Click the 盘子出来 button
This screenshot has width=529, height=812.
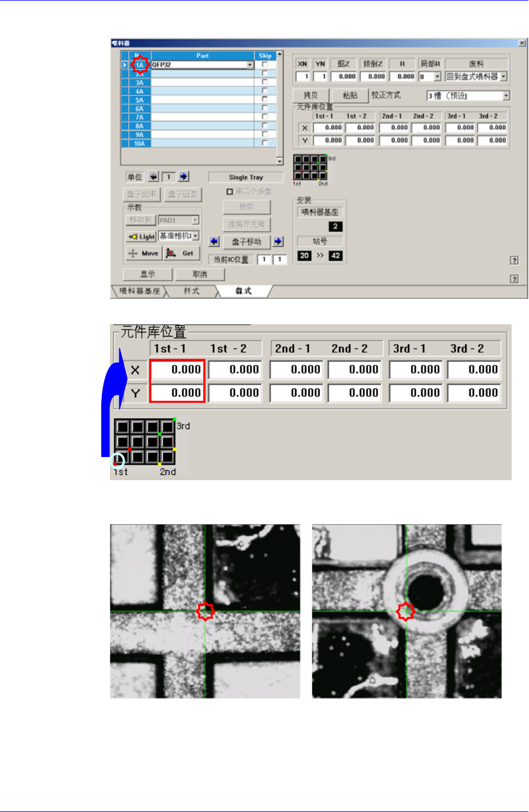(x=142, y=194)
